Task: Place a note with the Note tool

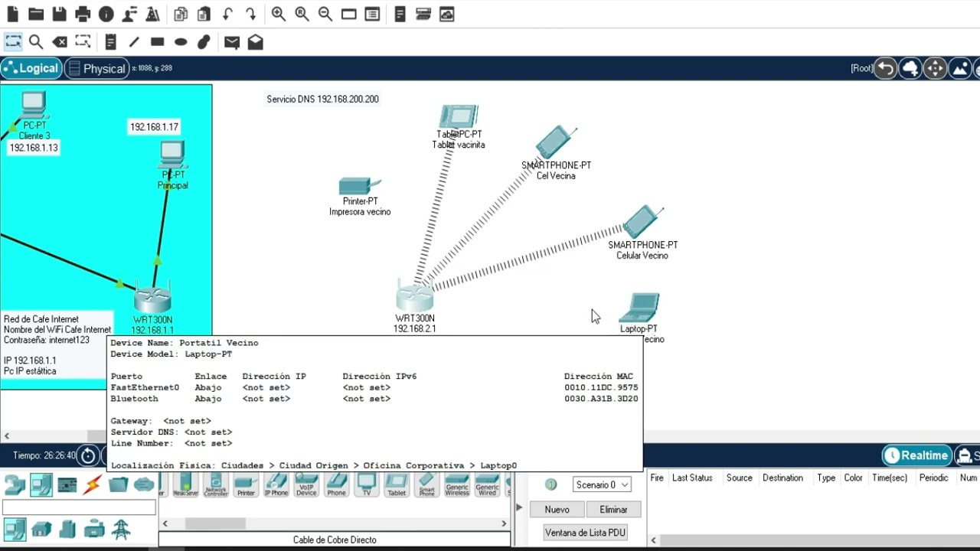Action: click(110, 42)
